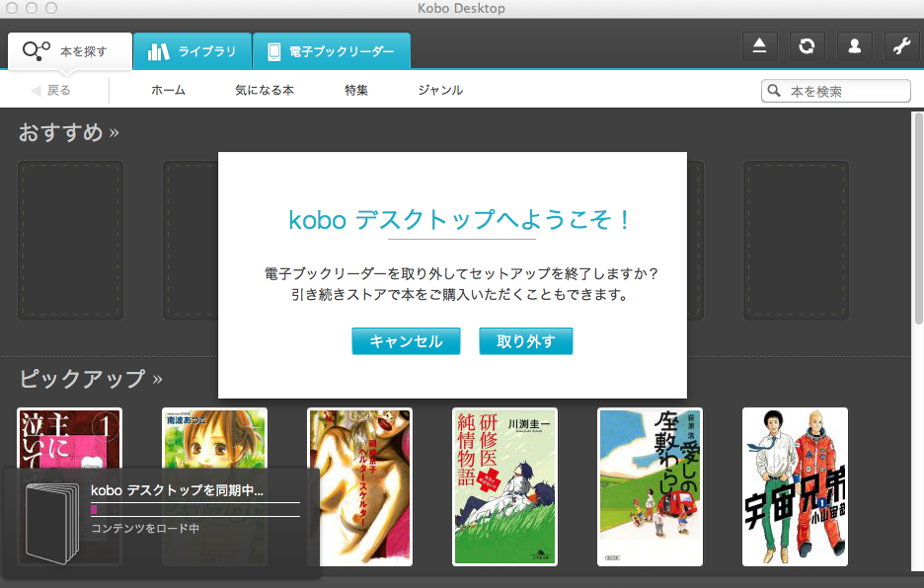The image size is (924, 588).
Task: Click the library books icon
Action: [158, 52]
